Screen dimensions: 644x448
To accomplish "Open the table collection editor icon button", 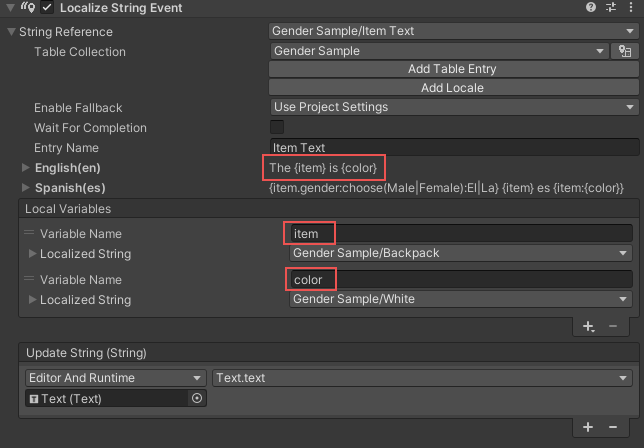I will 628,51.
